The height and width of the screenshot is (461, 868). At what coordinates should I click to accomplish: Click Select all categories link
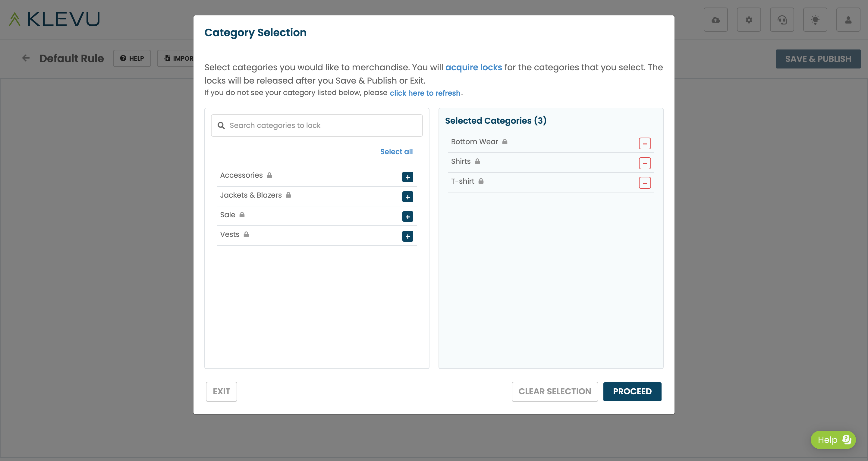tap(396, 152)
